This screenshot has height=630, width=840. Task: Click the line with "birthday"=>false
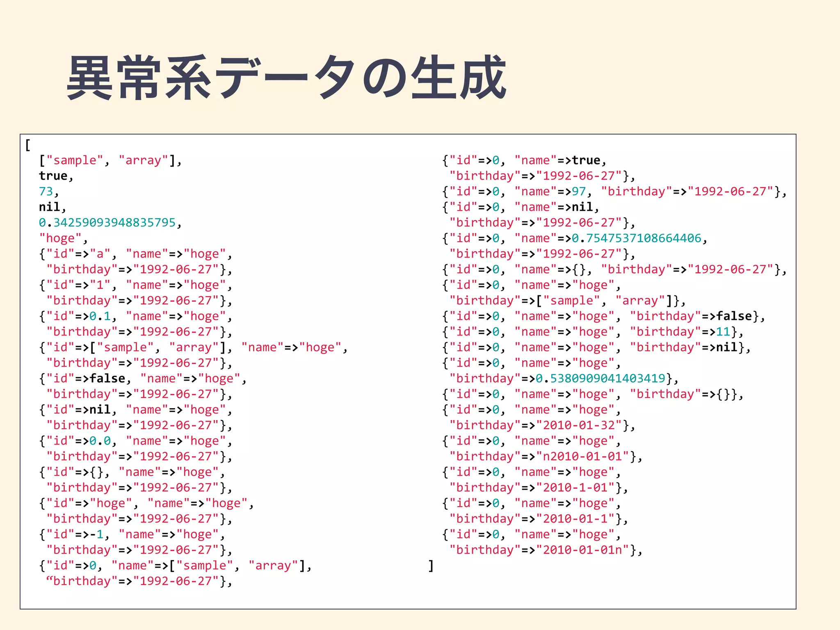(x=604, y=316)
